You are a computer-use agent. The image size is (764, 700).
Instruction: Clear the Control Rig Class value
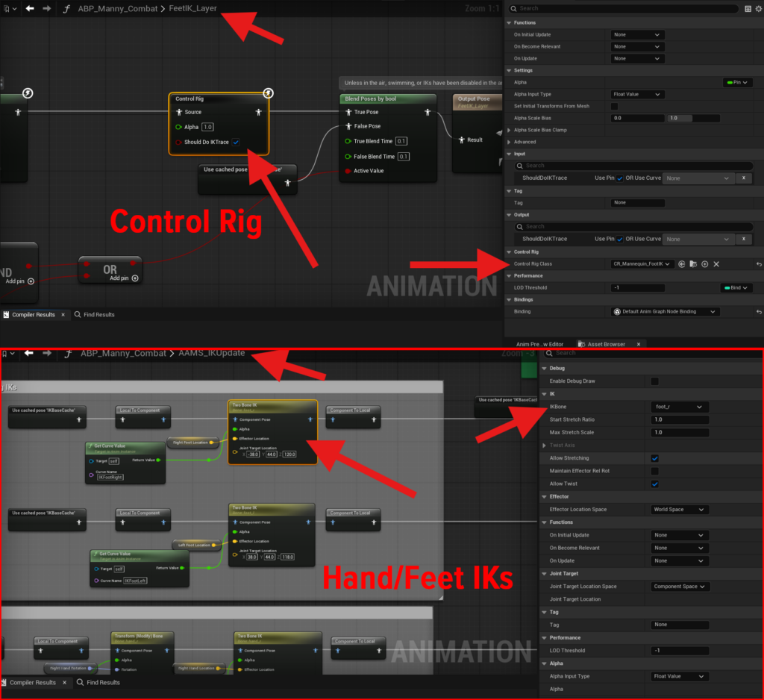click(x=716, y=264)
